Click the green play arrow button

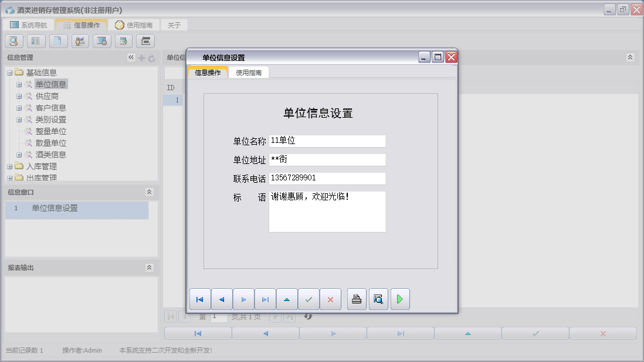point(400,299)
